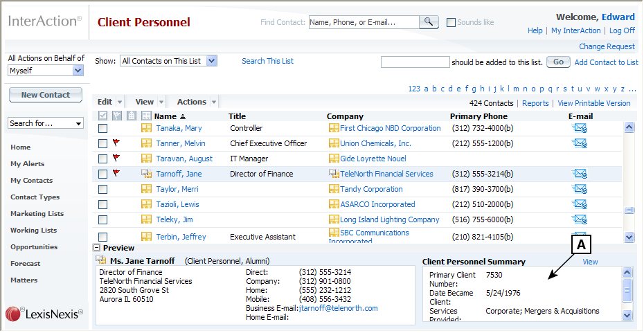Click e-mail envelope icon for Taylor, Merri
This screenshot has width=644, height=333.
coord(580,189)
